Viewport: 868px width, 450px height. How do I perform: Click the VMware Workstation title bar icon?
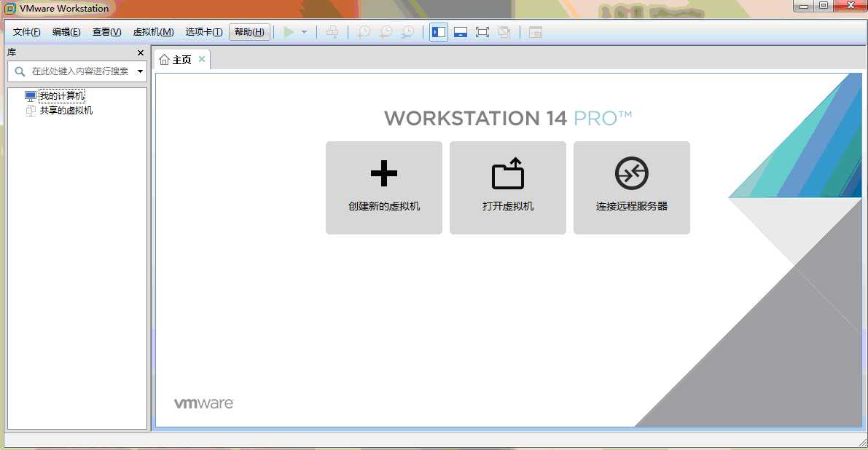point(10,8)
